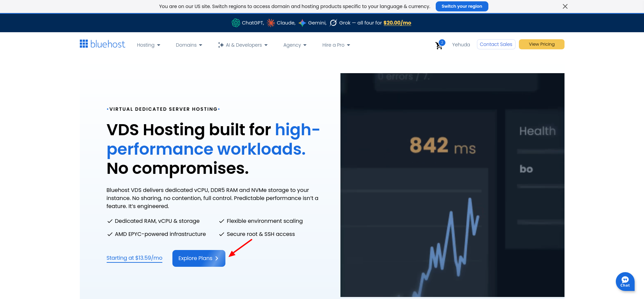Click the 'Secure root & SSH access' text

pos(261,234)
